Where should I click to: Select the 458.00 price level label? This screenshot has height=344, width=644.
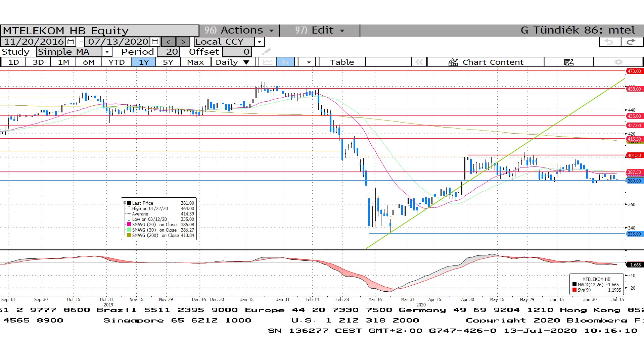pos(635,89)
